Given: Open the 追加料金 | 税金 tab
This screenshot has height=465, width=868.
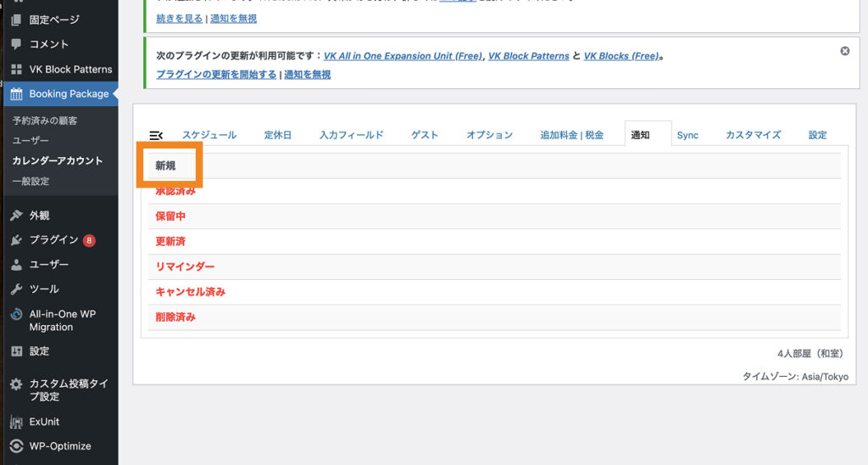Looking at the screenshot, I should coord(572,135).
